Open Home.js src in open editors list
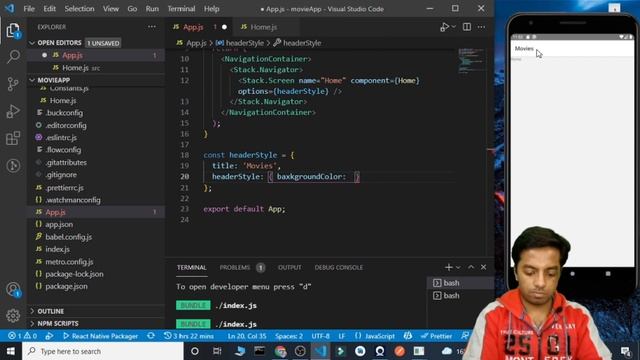The width and height of the screenshot is (640, 360). (x=96, y=68)
